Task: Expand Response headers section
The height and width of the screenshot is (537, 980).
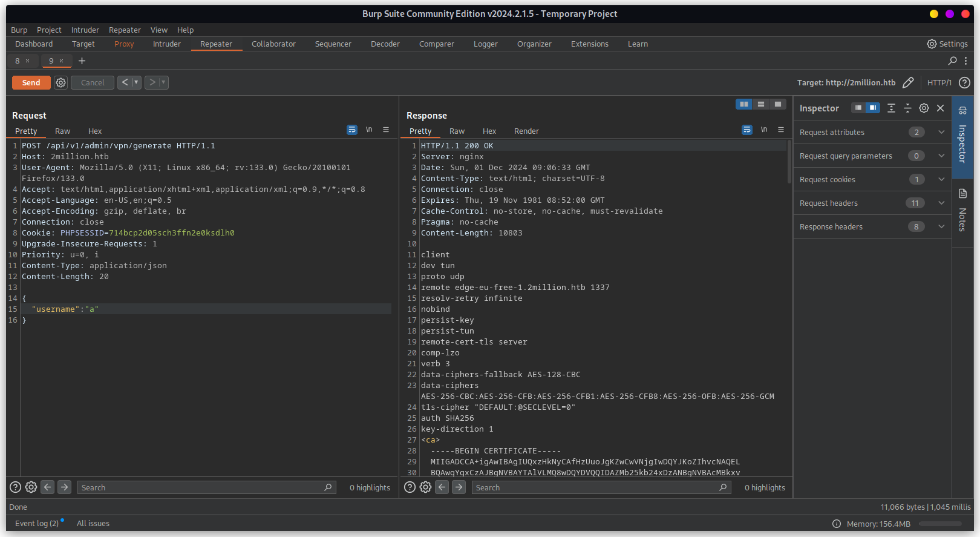Action: click(x=872, y=226)
